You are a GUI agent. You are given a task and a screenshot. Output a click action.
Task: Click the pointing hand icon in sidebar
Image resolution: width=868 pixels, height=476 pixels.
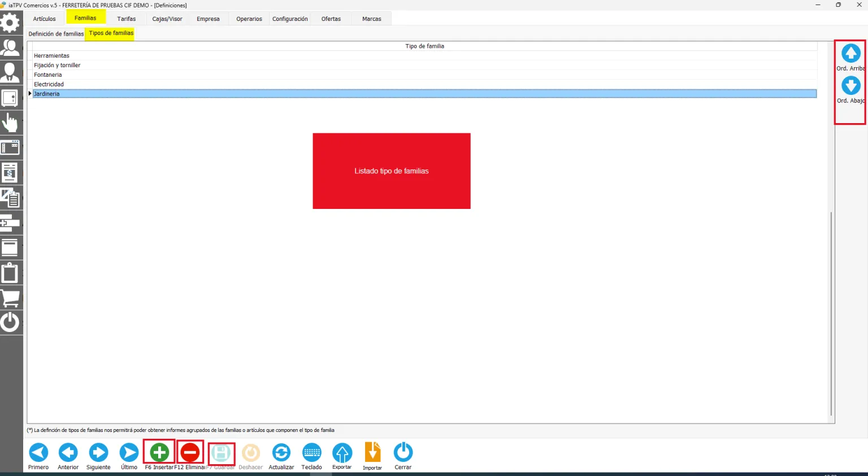tap(10, 123)
